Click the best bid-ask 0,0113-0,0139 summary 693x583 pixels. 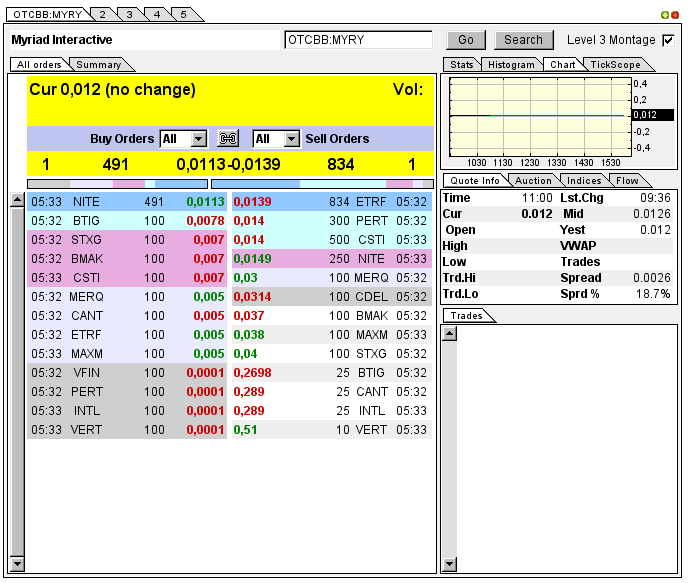[x=228, y=164]
